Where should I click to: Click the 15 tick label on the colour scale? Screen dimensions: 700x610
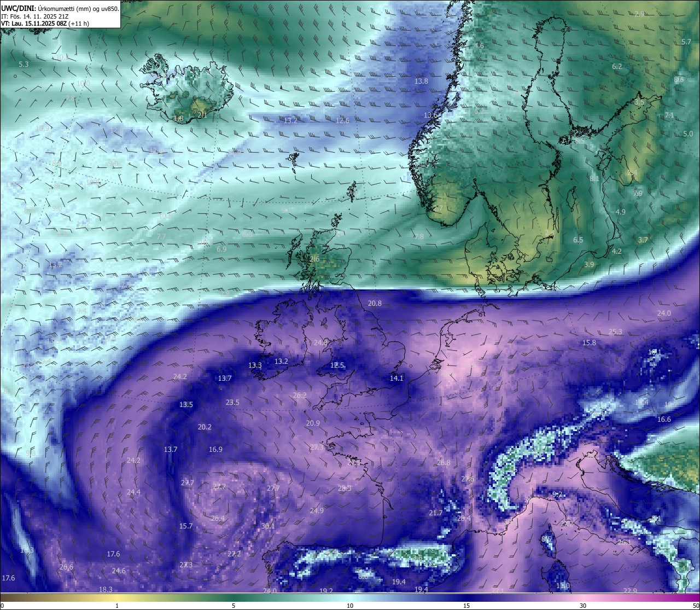click(x=466, y=606)
